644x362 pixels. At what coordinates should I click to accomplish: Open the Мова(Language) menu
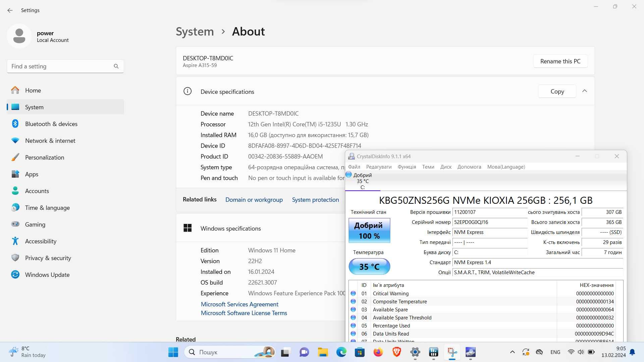tap(506, 167)
